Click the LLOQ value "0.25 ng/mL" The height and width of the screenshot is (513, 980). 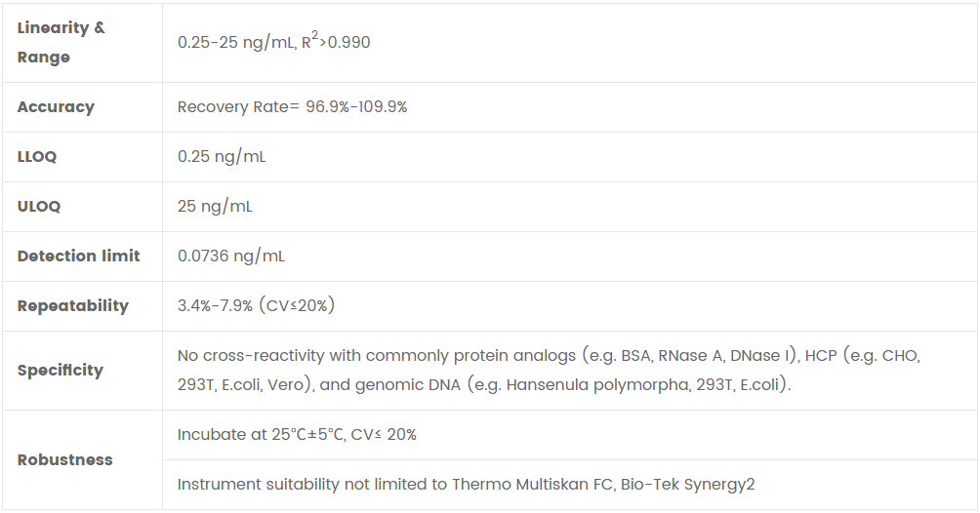click(x=222, y=157)
